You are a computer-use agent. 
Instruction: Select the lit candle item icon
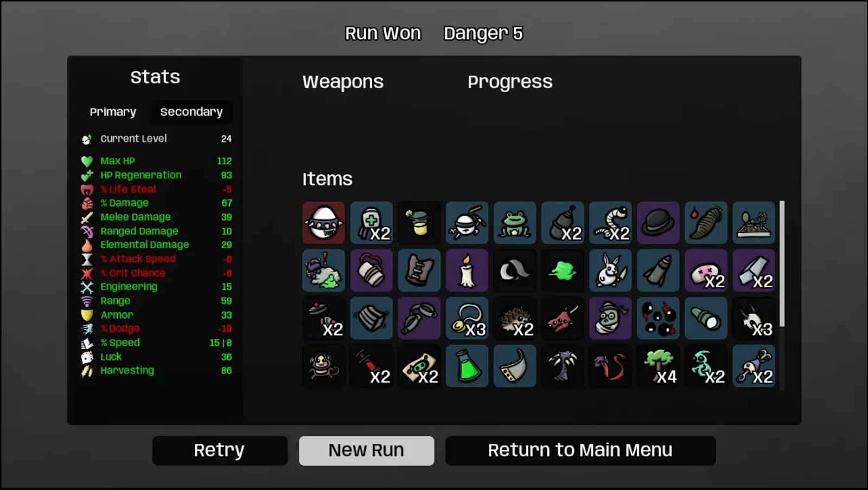[x=467, y=270]
